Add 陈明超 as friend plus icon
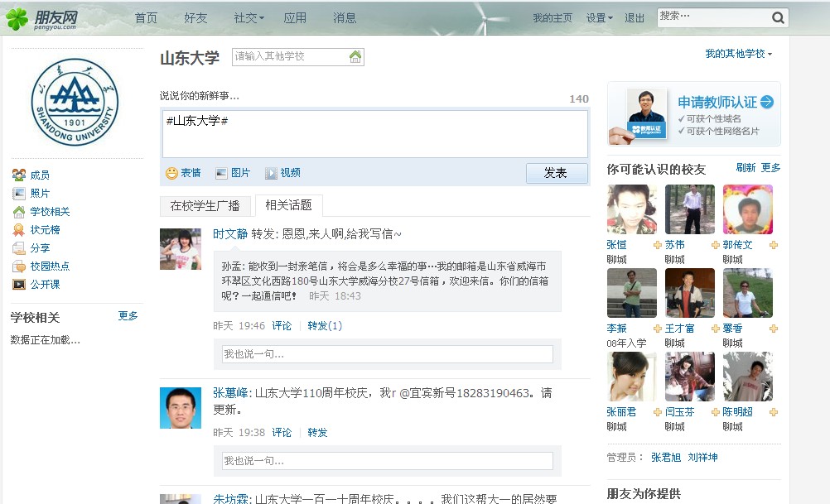This screenshot has height=504, width=830. tap(774, 412)
